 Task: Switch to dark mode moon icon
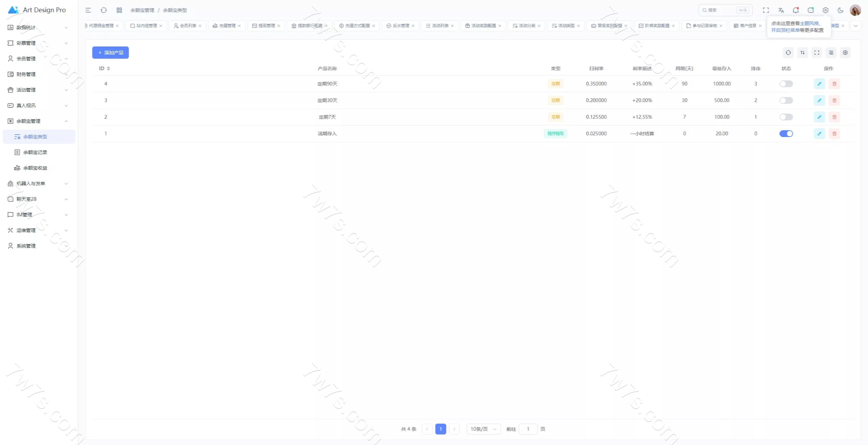[x=840, y=10]
